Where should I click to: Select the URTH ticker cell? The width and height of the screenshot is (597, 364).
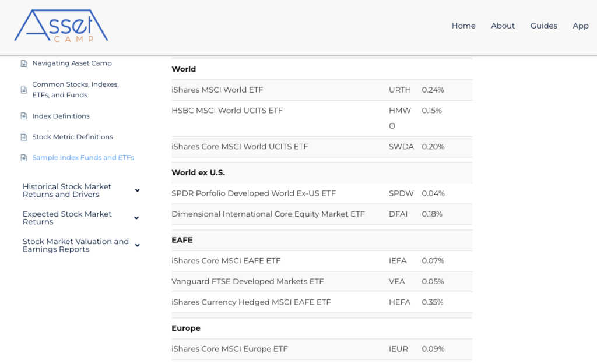pyautogui.click(x=400, y=90)
